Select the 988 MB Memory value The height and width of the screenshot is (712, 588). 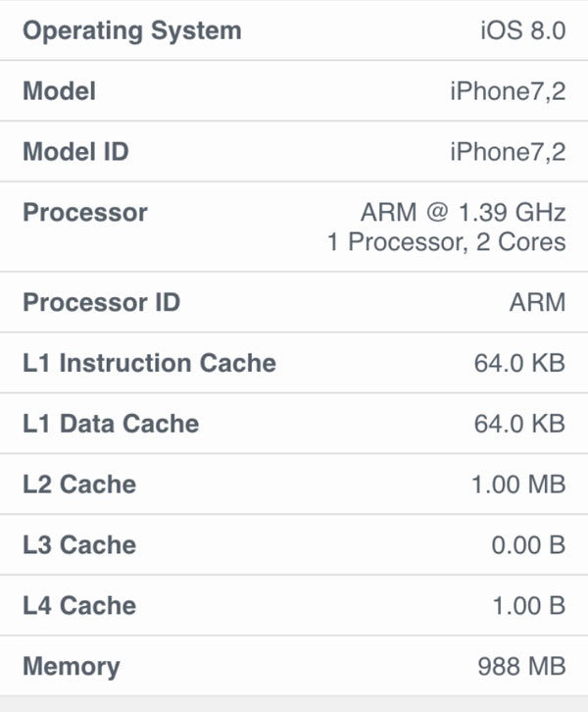(521, 667)
